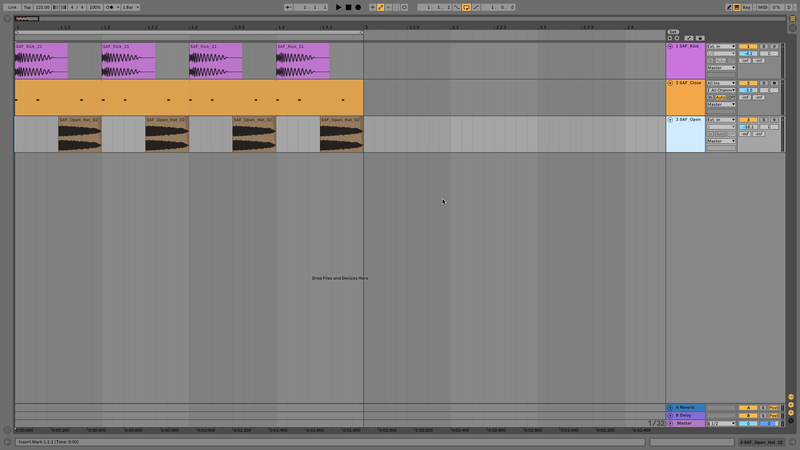Collapse the 2 SAF_Close track

(670, 83)
